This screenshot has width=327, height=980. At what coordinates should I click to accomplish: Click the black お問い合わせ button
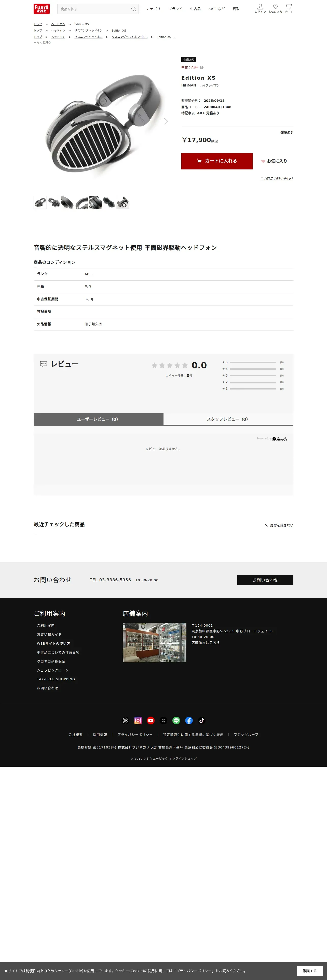(265, 580)
